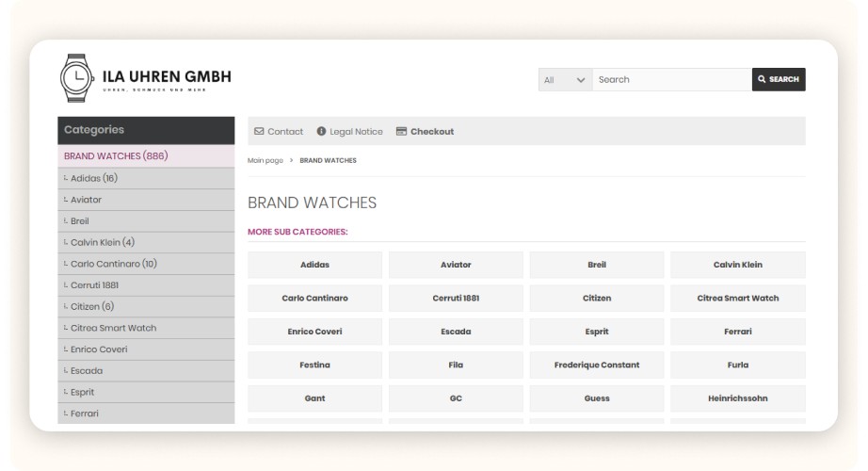
Task: Open Esprit sub category tile
Action: tap(597, 332)
